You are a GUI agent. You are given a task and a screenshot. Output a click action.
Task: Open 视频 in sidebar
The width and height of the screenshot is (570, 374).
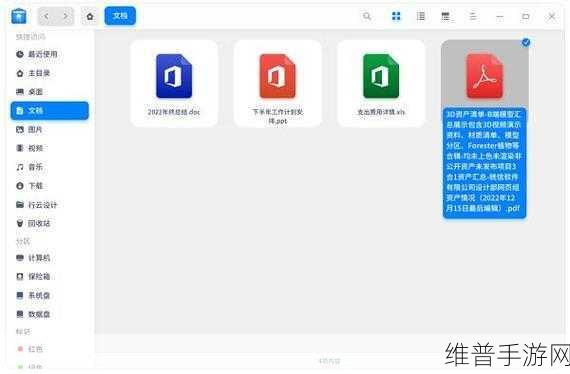pos(50,148)
